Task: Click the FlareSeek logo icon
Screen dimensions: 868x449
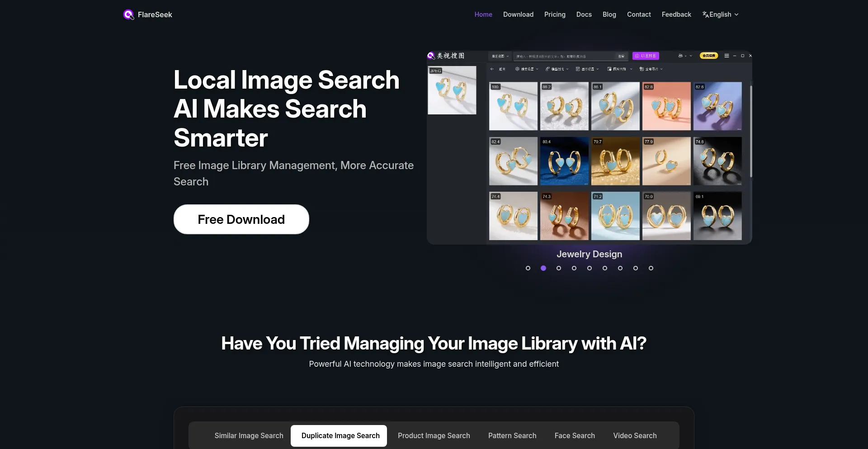Action: coord(128,14)
